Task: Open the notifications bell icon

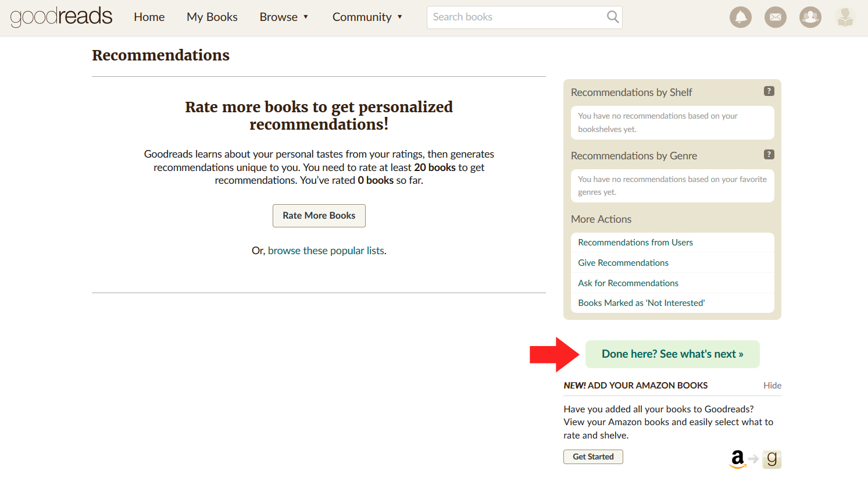Action: pos(740,17)
